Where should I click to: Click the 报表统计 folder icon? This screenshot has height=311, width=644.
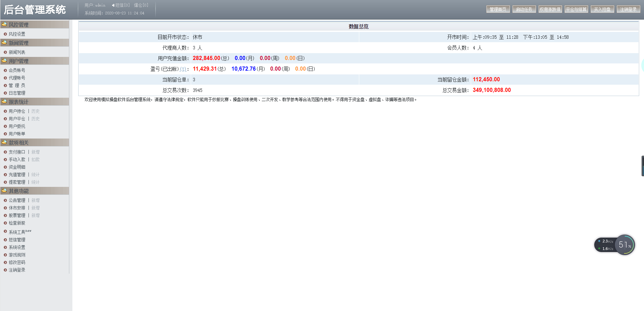coord(4,101)
